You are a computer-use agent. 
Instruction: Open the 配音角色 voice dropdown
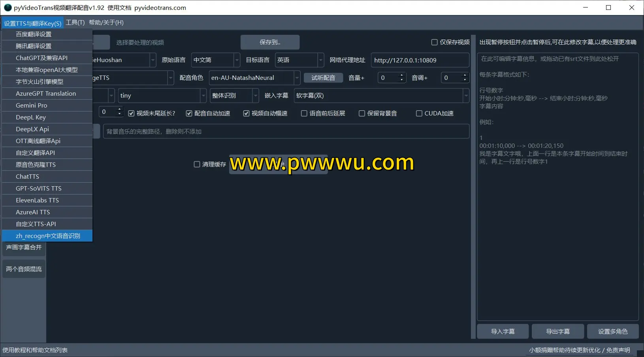point(297,78)
